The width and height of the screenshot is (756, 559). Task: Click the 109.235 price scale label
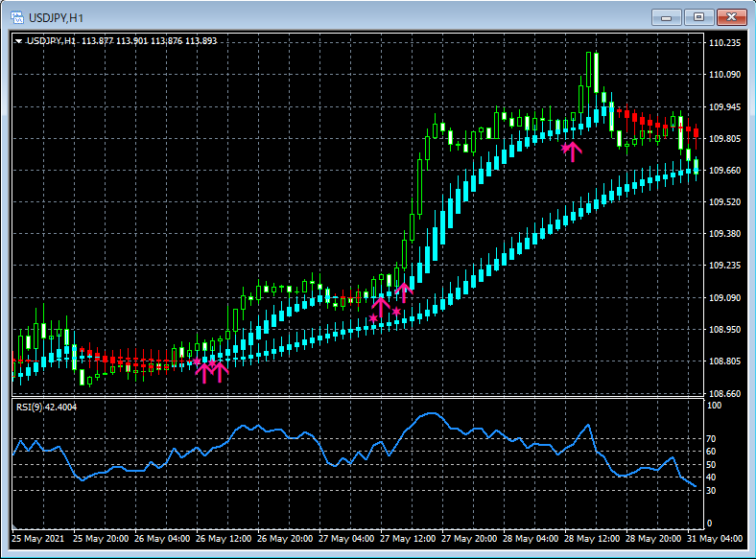(x=724, y=266)
